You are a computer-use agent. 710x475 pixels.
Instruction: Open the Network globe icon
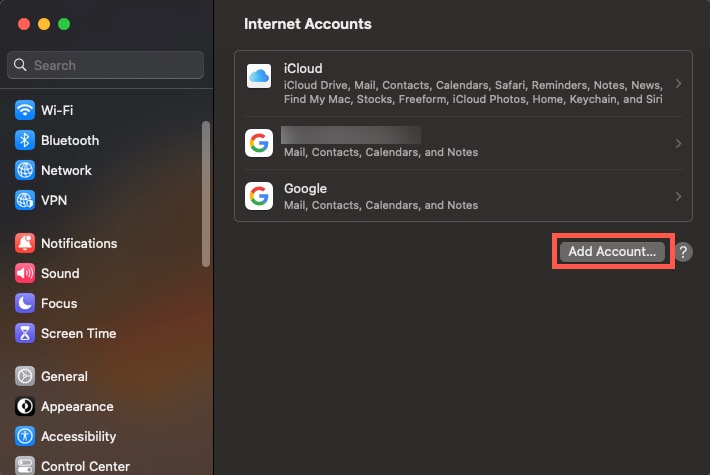click(24, 170)
